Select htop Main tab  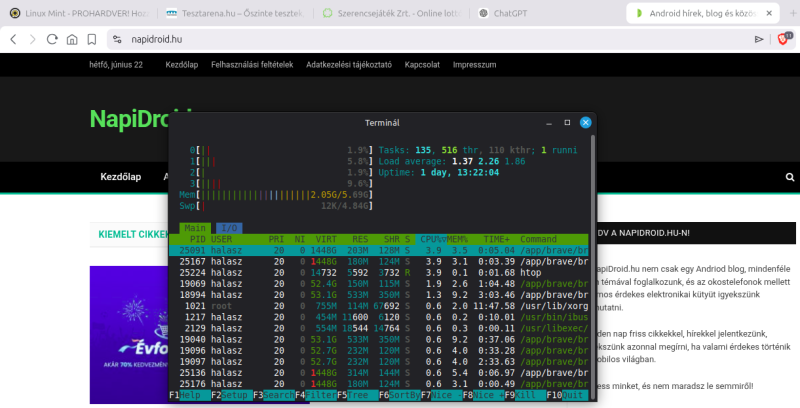click(x=195, y=228)
